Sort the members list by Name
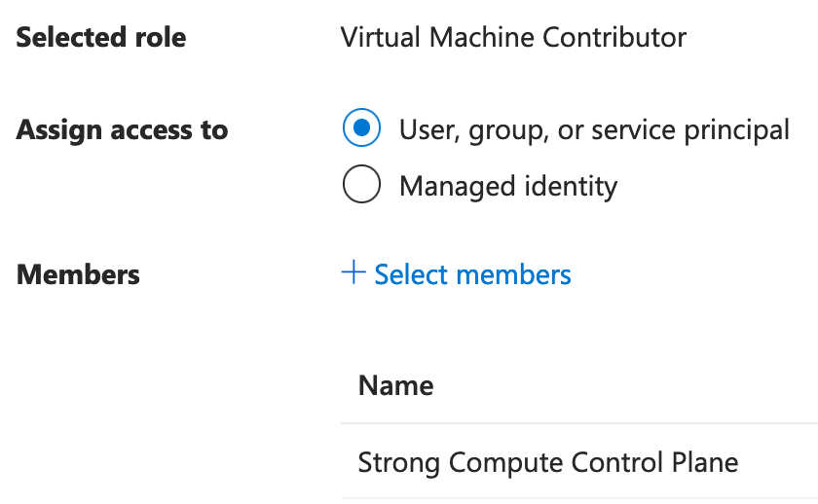 [x=395, y=385]
